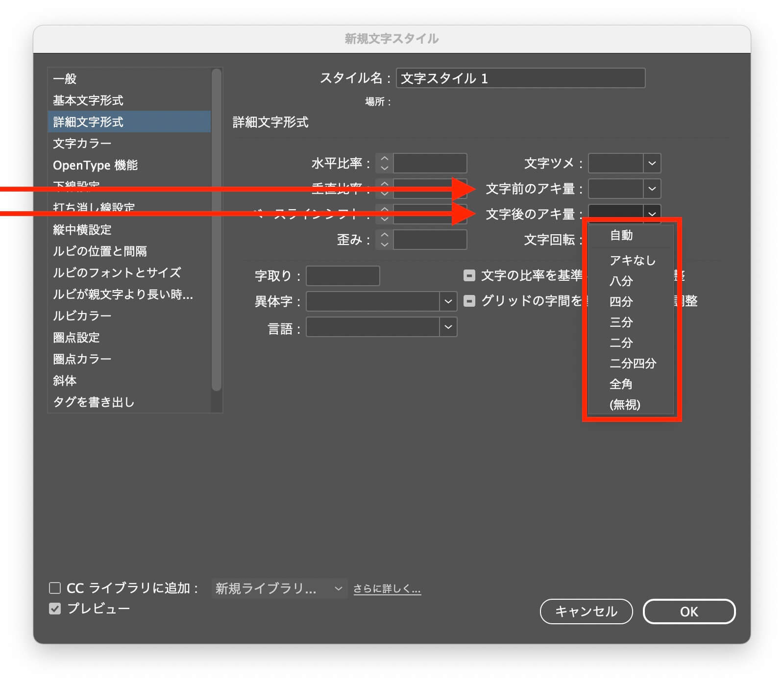Choose (無視) in the popup menu
The image size is (784, 685).
point(625,404)
